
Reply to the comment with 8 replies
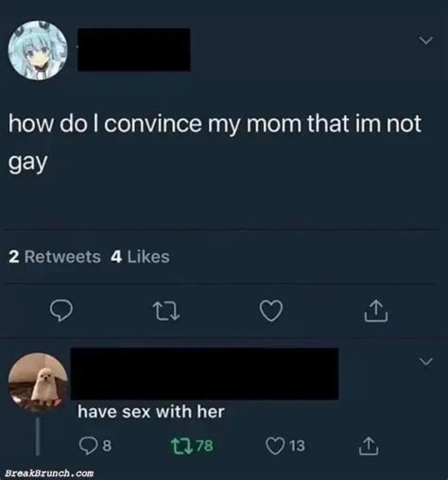pos(95,446)
